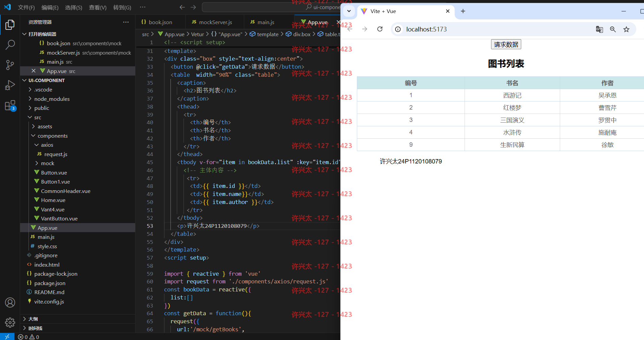
Task: Open the 查看(V) menu
Action: pos(98,7)
